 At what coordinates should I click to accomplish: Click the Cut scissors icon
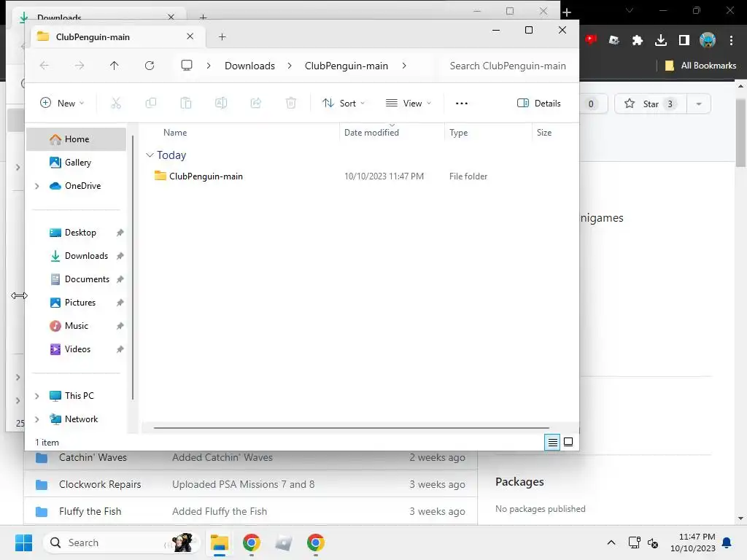tap(116, 103)
